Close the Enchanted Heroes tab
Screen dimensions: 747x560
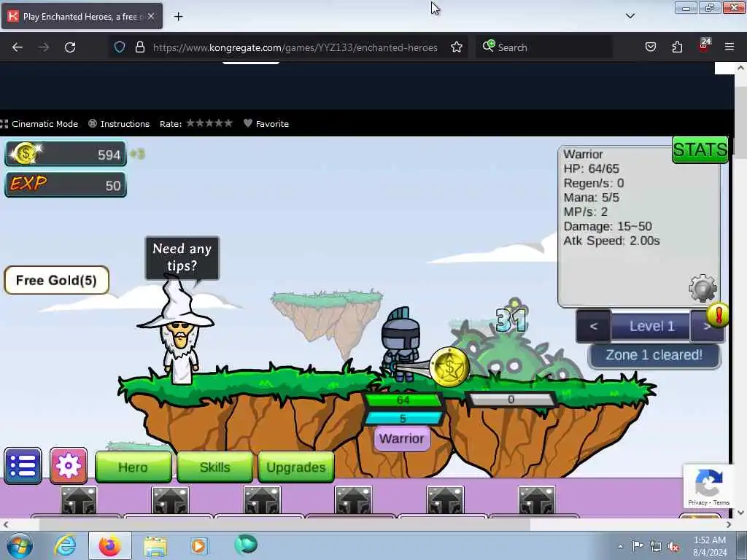(x=151, y=16)
